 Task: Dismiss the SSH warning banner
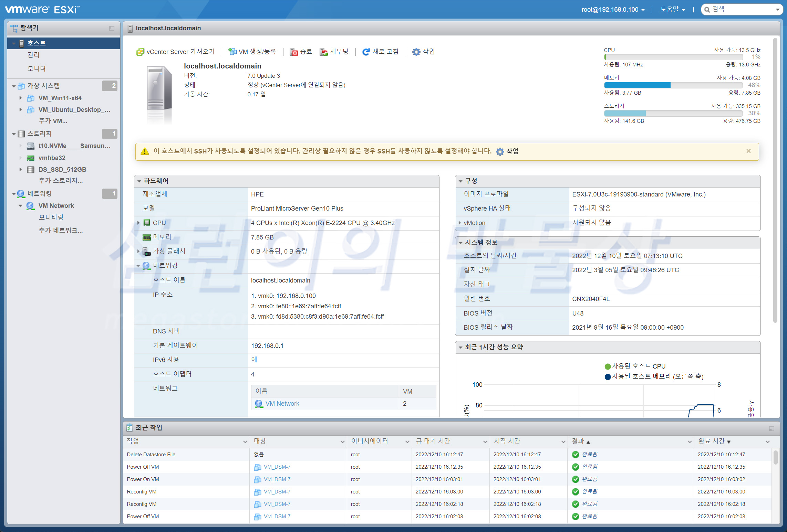tap(748, 151)
